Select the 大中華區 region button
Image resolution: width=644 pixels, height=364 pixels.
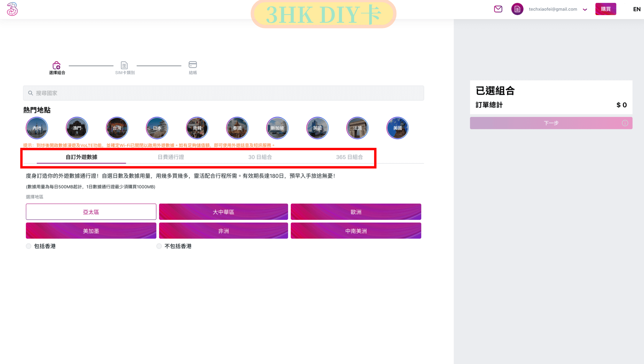click(223, 212)
